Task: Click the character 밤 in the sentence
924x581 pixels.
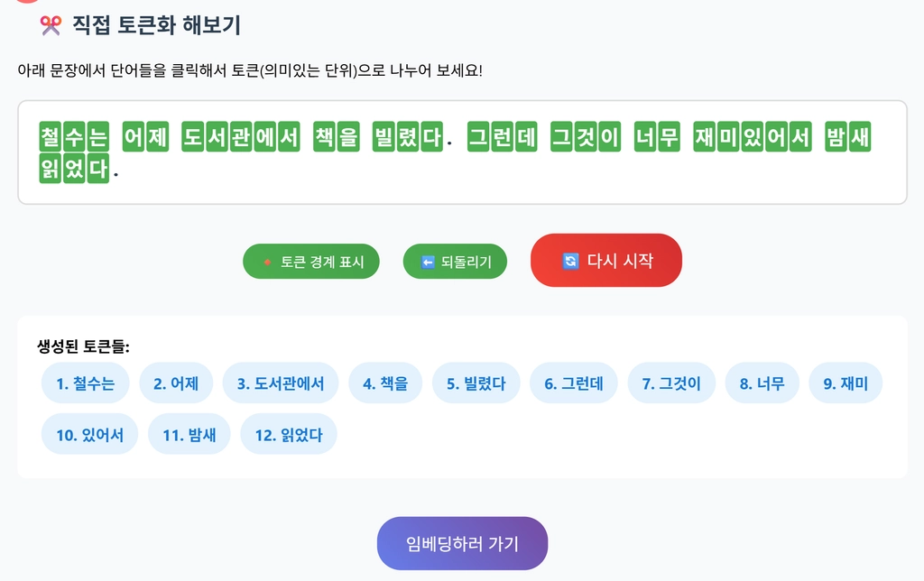Action: (x=836, y=137)
